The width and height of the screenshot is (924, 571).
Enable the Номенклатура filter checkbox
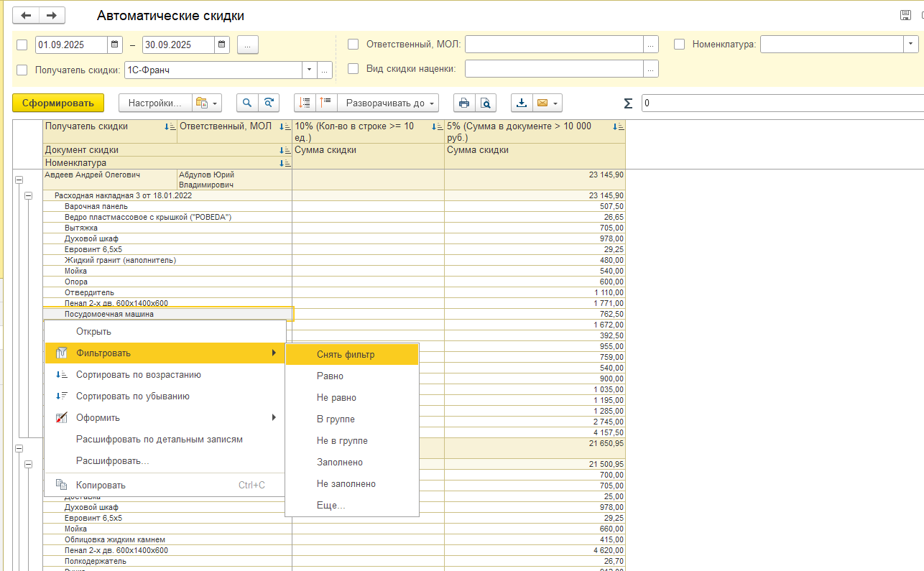[x=679, y=44]
